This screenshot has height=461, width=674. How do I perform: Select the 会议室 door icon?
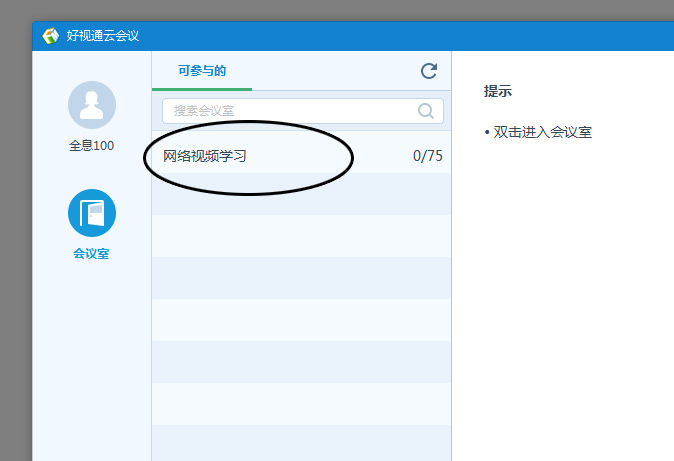point(92,213)
